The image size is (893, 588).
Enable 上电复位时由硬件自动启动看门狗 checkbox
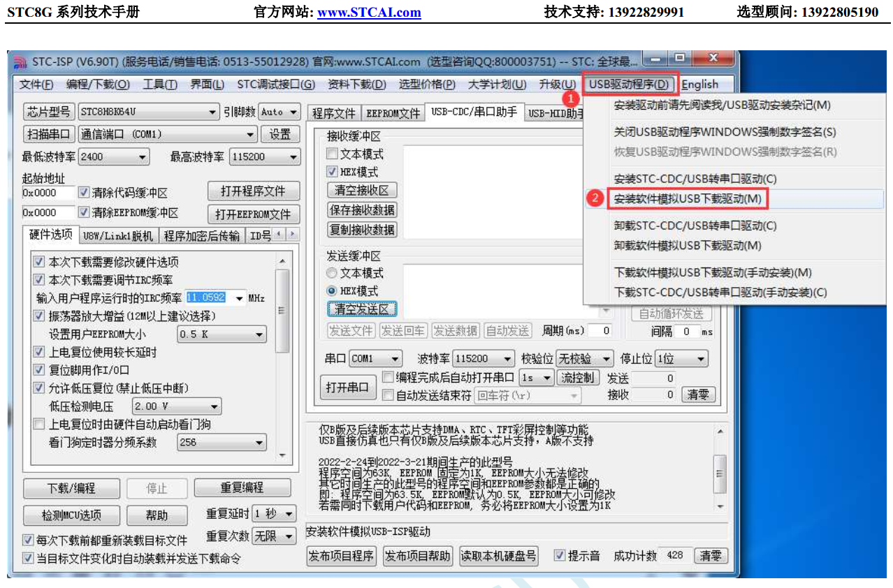(x=39, y=424)
